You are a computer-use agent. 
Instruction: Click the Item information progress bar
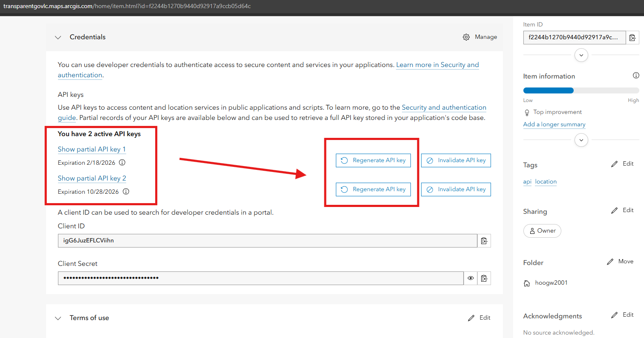point(581,90)
